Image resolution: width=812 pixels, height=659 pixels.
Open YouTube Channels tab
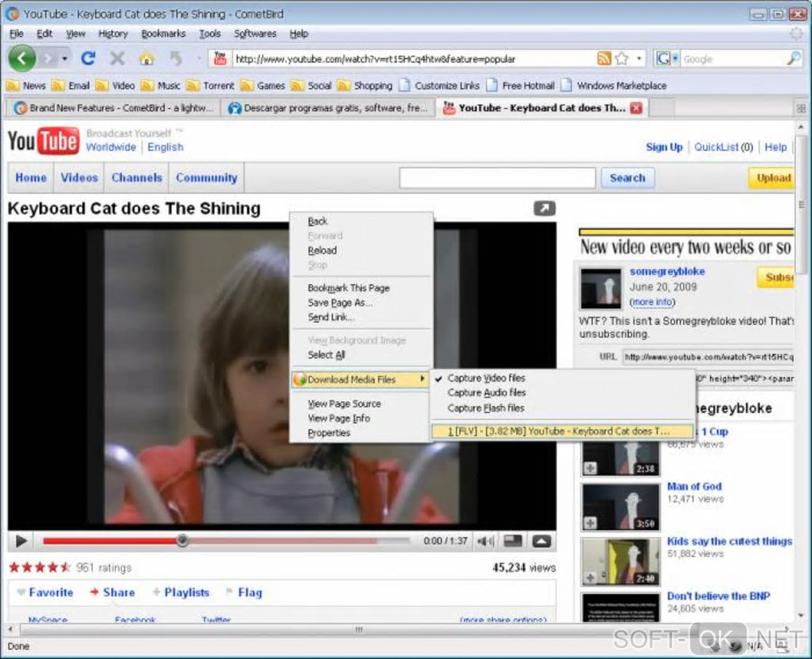coord(137,177)
